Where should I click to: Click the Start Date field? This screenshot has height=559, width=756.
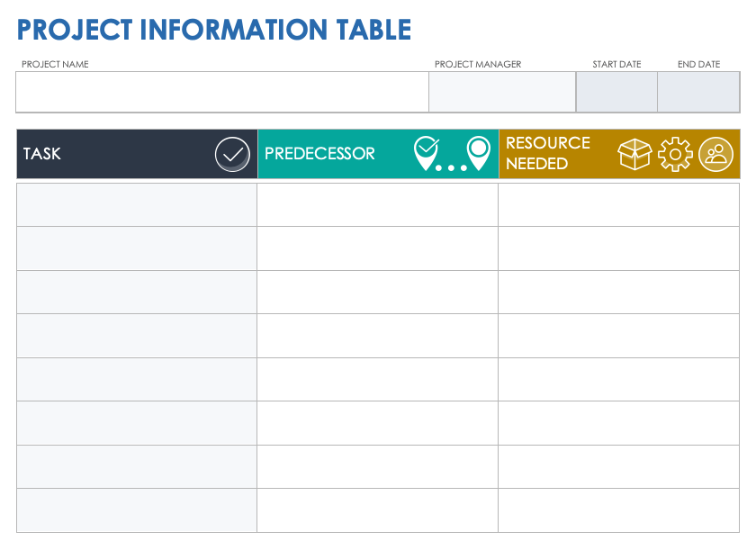(616, 92)
